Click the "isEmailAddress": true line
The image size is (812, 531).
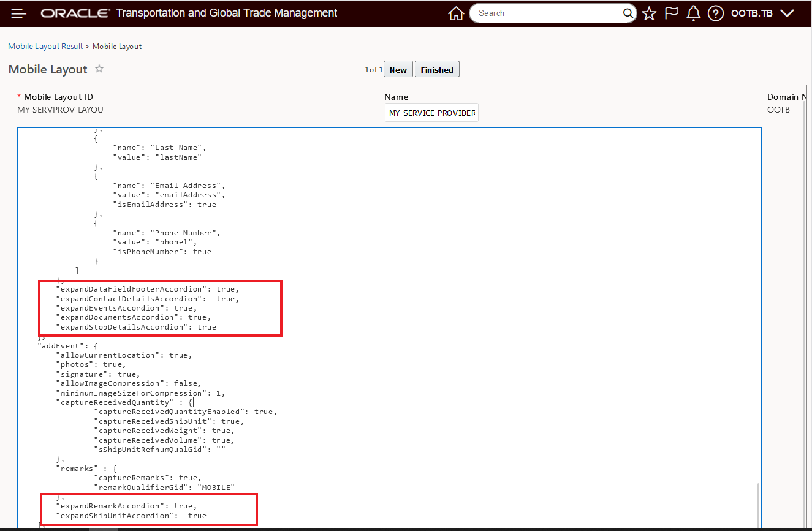click(164, 205)
